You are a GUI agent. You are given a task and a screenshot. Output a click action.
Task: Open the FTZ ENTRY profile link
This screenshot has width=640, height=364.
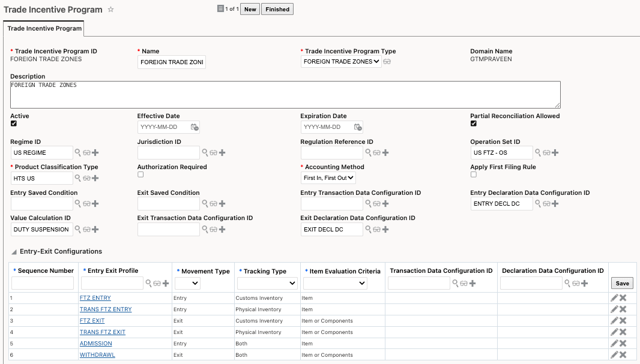(95, 298)
